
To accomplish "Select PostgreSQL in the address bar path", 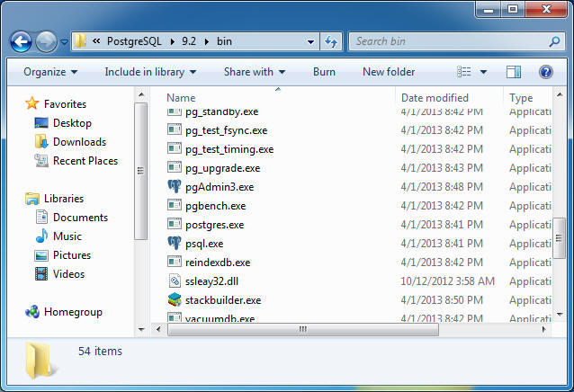I will 134,41.
